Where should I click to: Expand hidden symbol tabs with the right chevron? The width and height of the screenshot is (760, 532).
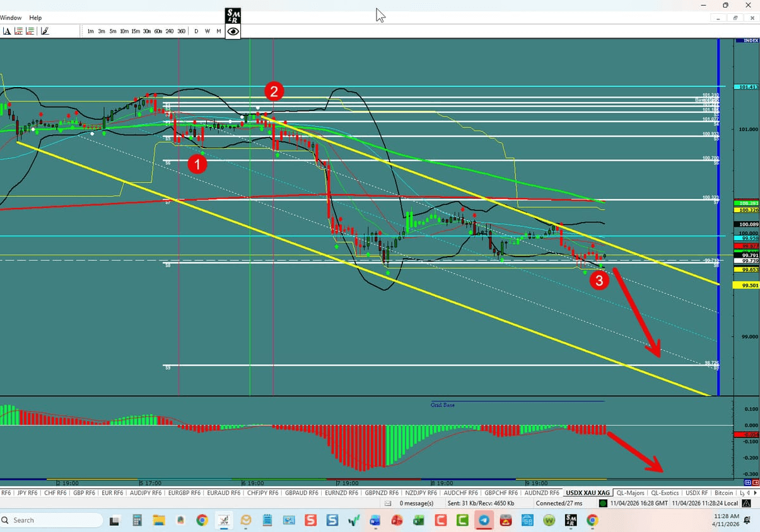[x=755, y=493]
